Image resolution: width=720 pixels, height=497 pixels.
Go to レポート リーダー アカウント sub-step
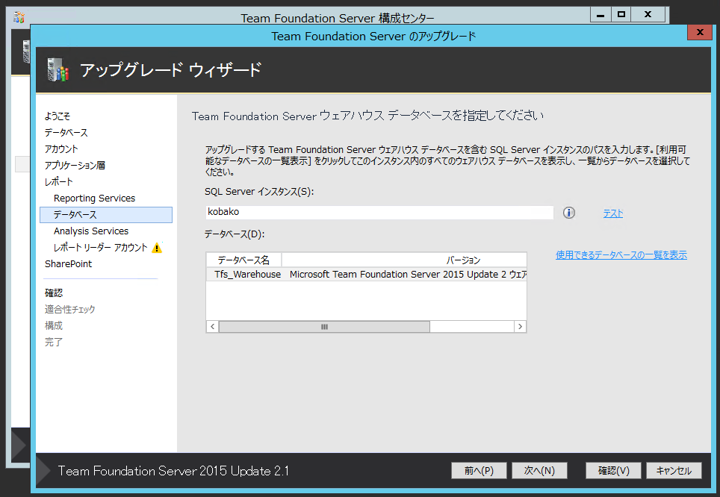(101, 248)
